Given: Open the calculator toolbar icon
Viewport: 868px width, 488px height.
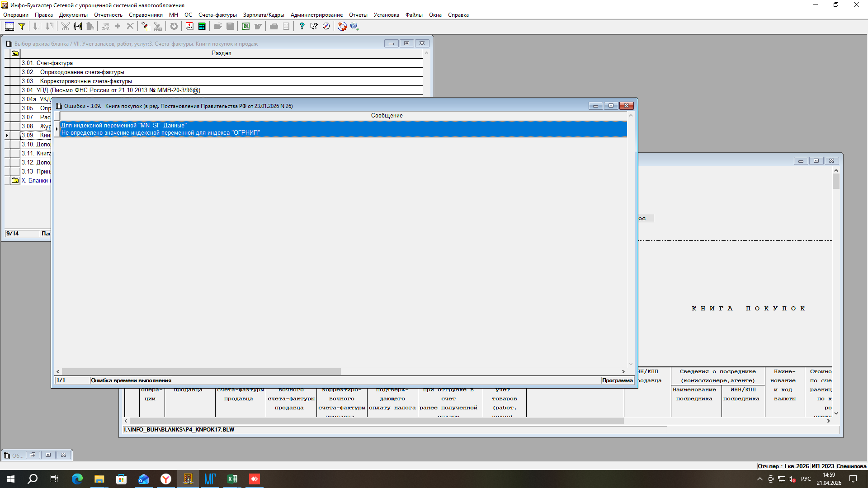Looking at the screenshot, I should [202, 26].
